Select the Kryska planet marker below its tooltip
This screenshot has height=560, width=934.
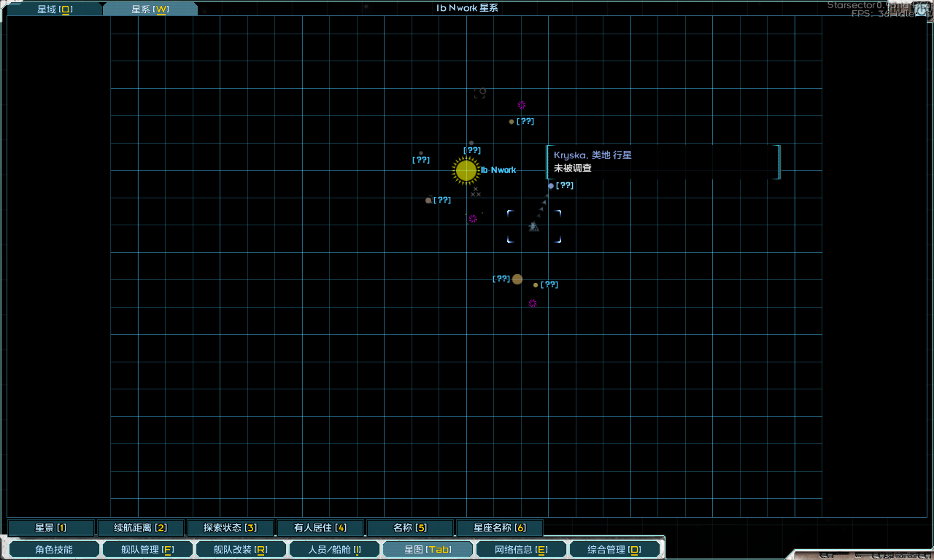click(550, 185)
